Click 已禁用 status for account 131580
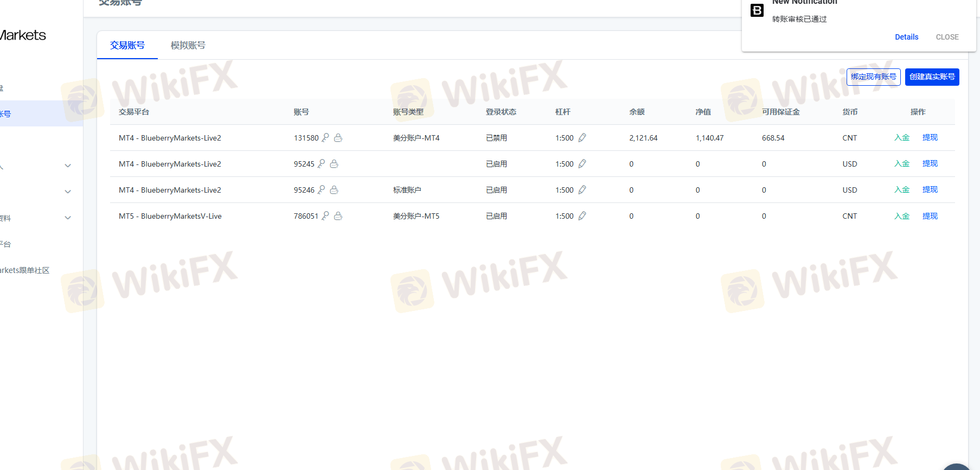 pos(497,138)
